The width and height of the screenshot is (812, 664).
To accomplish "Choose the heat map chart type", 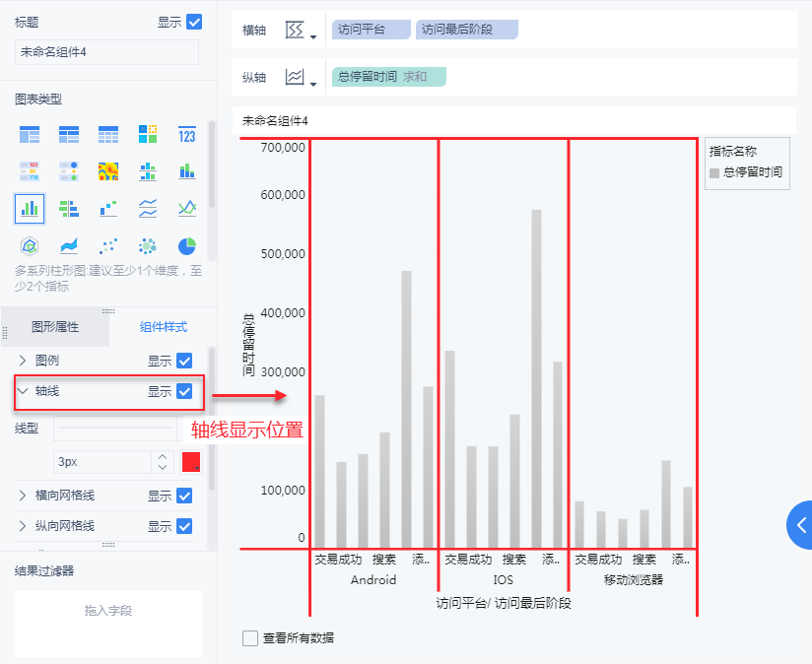I will click(108, 171).
